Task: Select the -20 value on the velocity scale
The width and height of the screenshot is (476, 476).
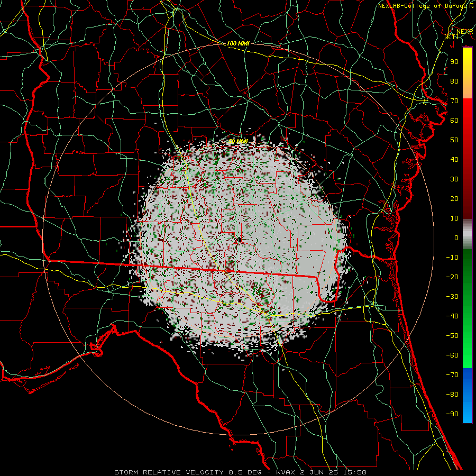Action: click(x=452, y=277)
